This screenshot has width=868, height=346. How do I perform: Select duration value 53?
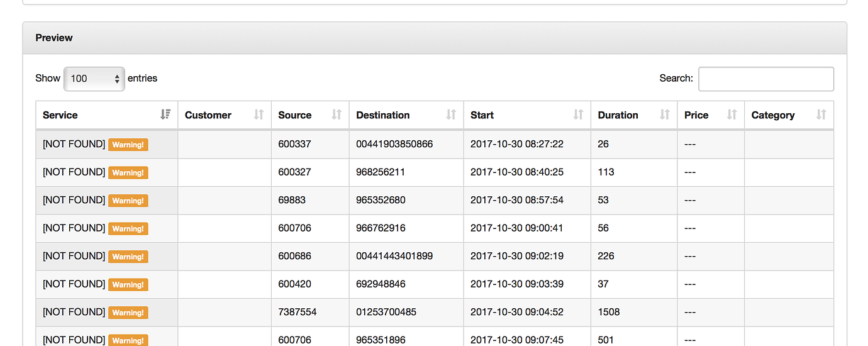pos(603,200)
